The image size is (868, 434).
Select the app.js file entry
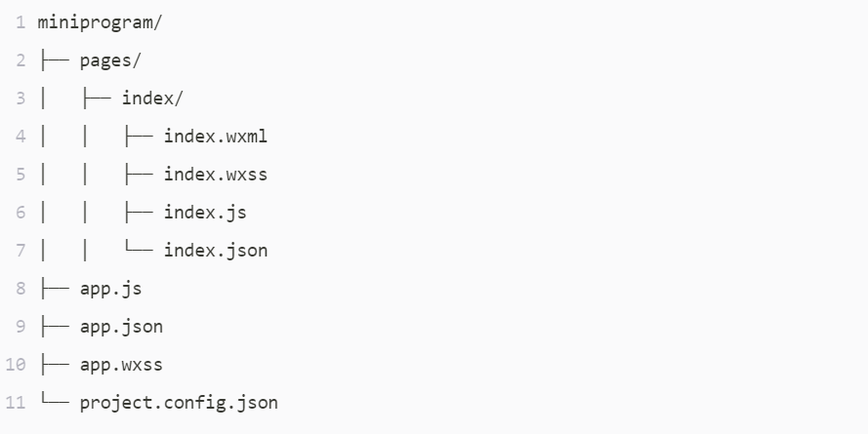(x=110, y=289)
